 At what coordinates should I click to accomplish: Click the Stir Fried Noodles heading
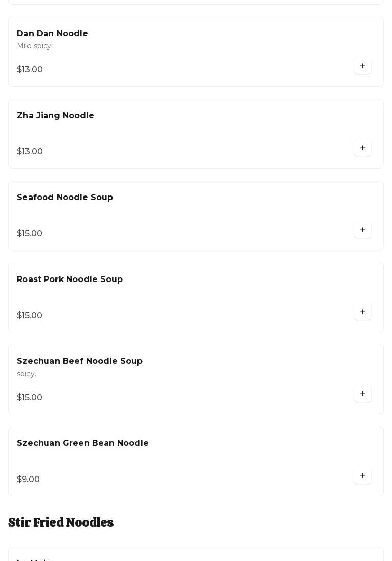[61, 523]
